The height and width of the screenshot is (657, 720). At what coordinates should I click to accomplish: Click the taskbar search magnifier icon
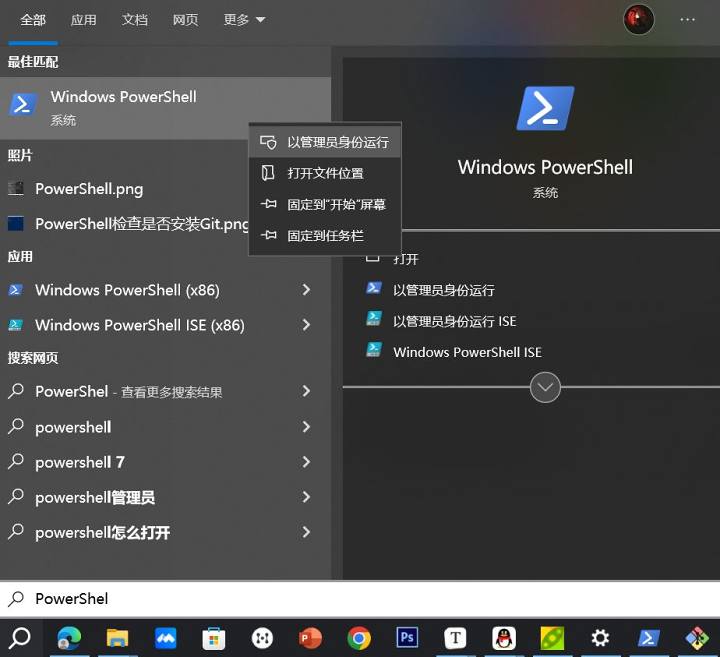tap(20, 638)
